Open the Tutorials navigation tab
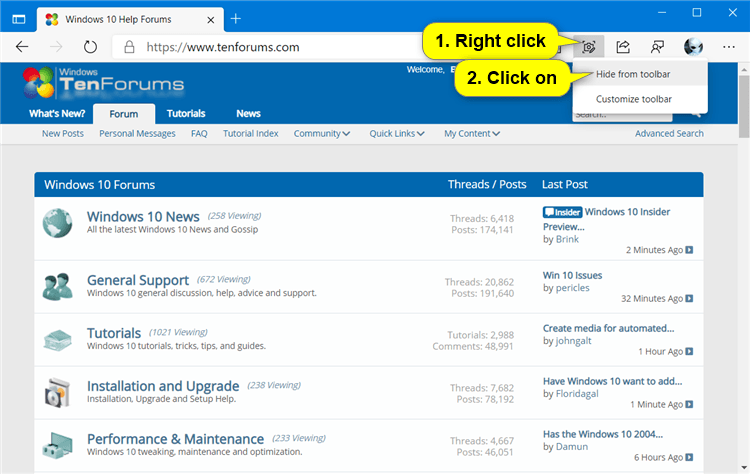This screenshot has width=750, height=474. coord(186,114)
